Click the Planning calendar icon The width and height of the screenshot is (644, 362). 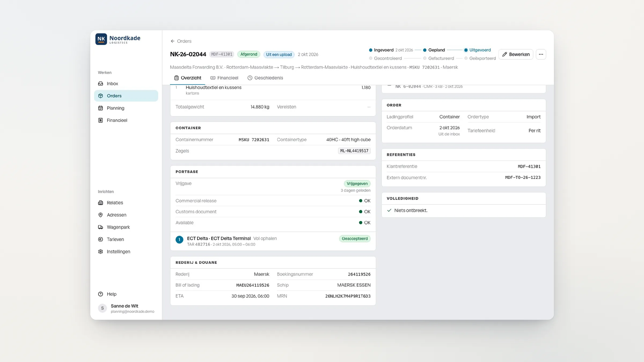(x=101, y=108)
